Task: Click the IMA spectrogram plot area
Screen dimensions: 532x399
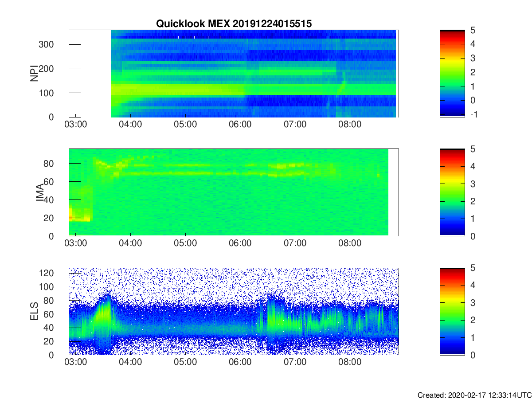Action: [234, 192]
